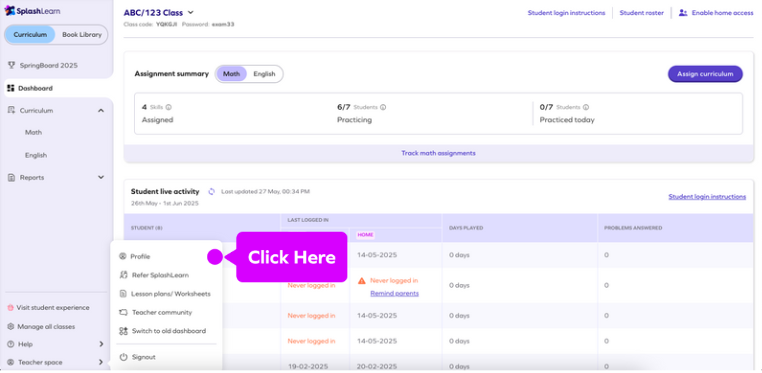The height and width of the screenshot is (373, 762).
Task: Click info icon beside 0/7 Students
Action: coord(586,107)
